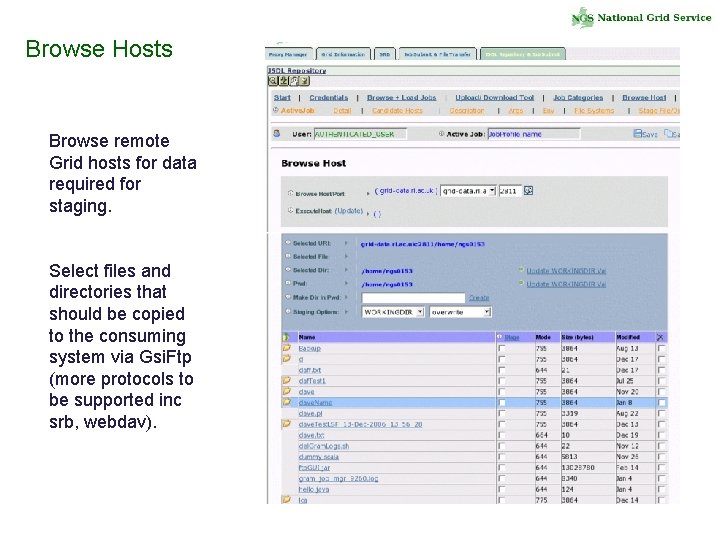Screen dimensions: 720x540
Task: Click info icon beside Staging Options
Action: click(x=288, y=311)
